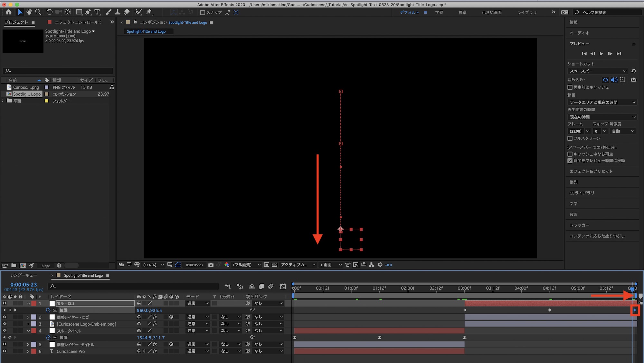Image resolution: width=644 pixels, height=363 pixels.
Task: Click the keyframe diamond at 04:12f
Action: (550, 310)
